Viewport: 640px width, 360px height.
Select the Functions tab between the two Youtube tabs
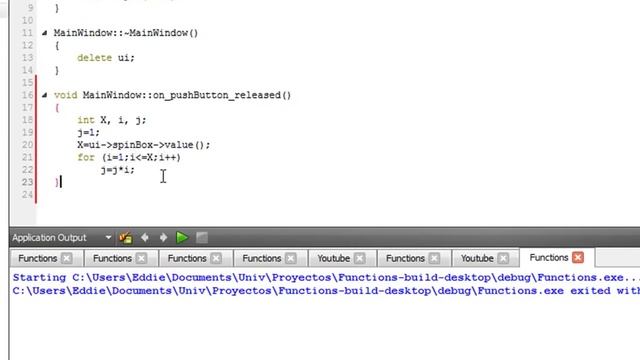(405, 258)
